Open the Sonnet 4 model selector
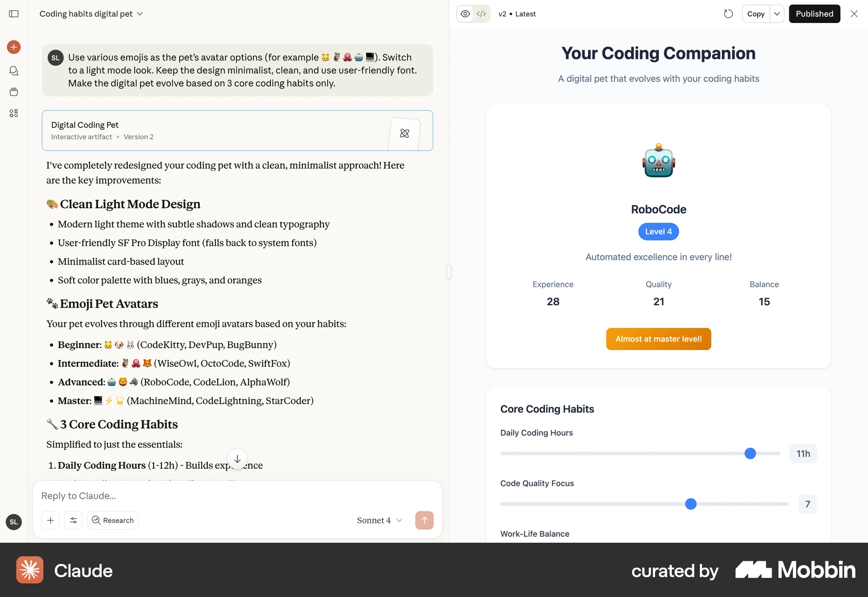Image resolution: width=868 pixels, height=597 pixels. [380, 520]
